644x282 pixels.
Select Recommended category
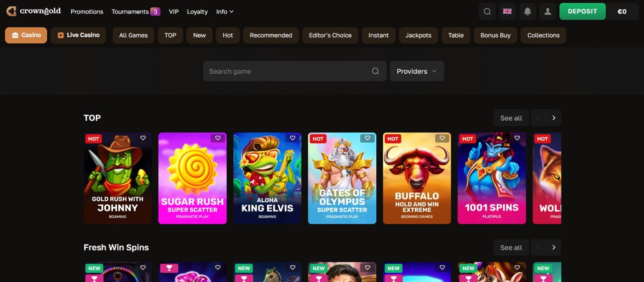coord(271,35)
